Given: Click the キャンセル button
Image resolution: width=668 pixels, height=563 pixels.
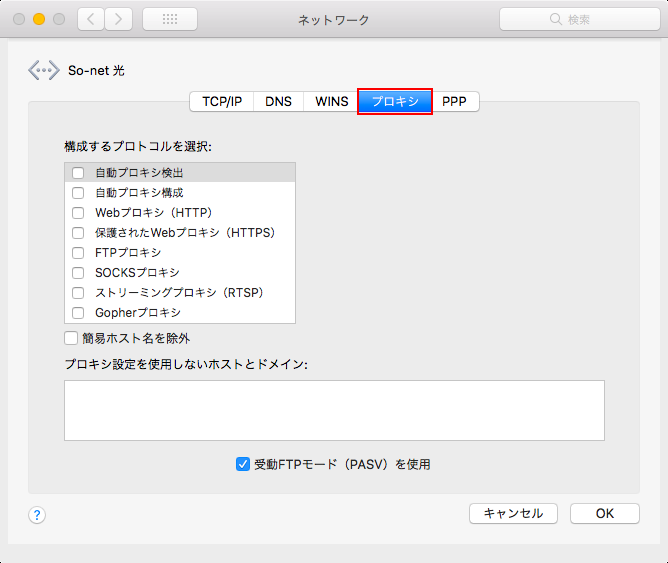Looking at the screenshot, I should [x=513, y=513].
